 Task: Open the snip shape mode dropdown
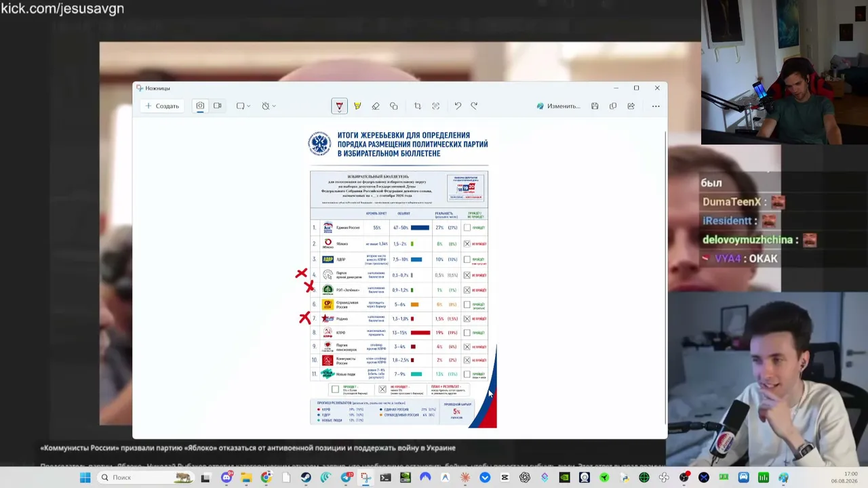click(243, 106)
